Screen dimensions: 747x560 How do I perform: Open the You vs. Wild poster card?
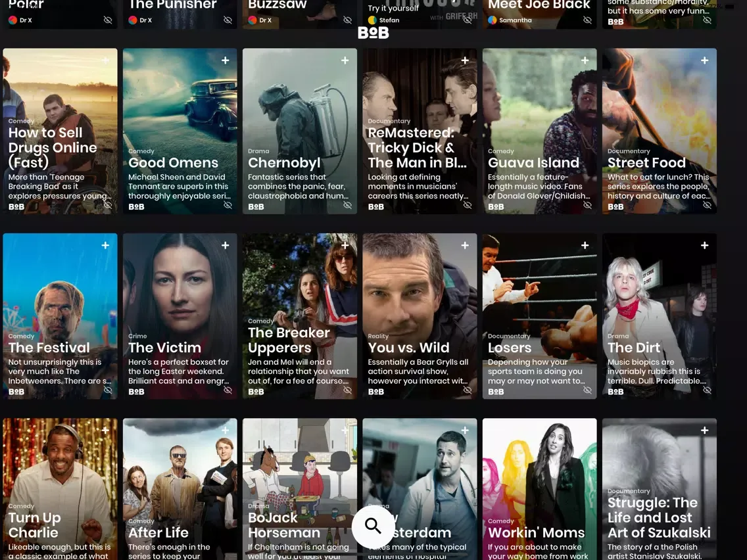[x=420, y=315]
